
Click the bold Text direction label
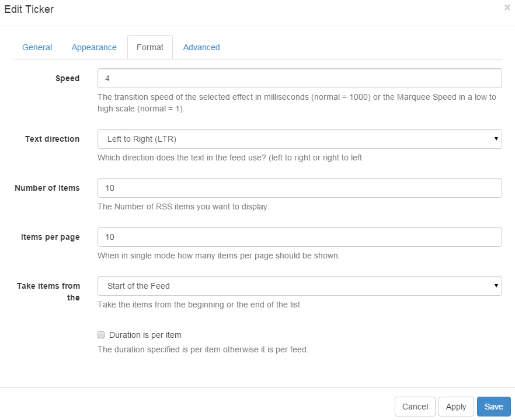pyautogui.click(x=52, y=139)
